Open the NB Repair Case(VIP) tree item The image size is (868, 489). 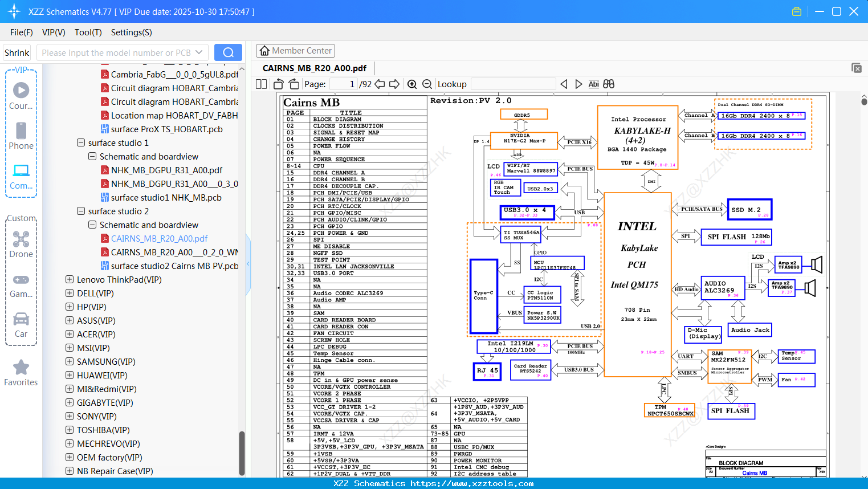click(x=115, y=471)
